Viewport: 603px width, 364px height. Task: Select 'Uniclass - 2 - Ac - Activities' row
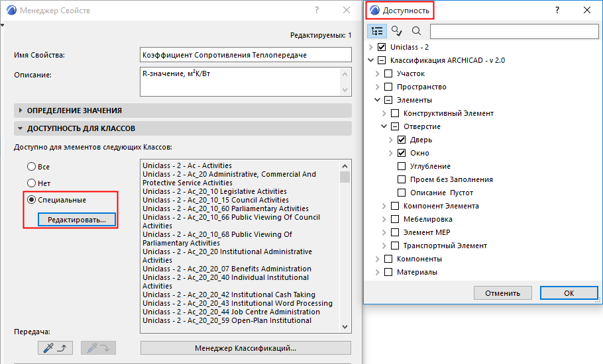tap(188, 165)
